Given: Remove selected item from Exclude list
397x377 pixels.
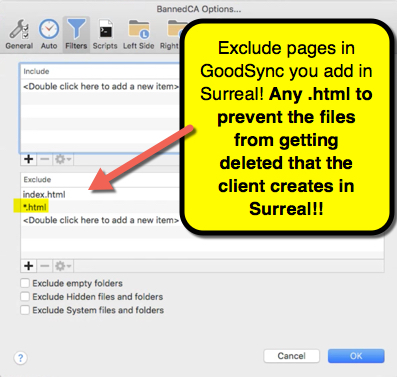Looking at the screenshot, I should pos(45,266).
